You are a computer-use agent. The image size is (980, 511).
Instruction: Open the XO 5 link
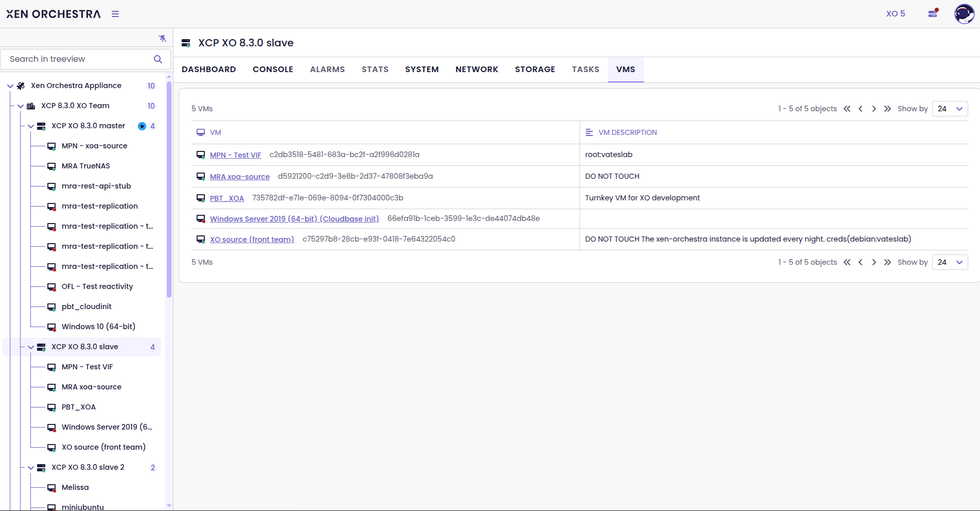pyautogui.click(x=895, y=14)
